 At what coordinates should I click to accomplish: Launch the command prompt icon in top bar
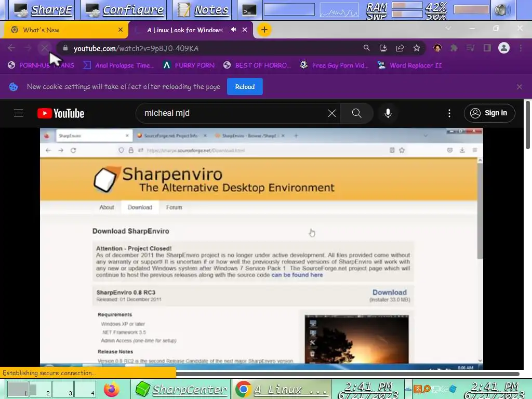[x=249, y=10]
